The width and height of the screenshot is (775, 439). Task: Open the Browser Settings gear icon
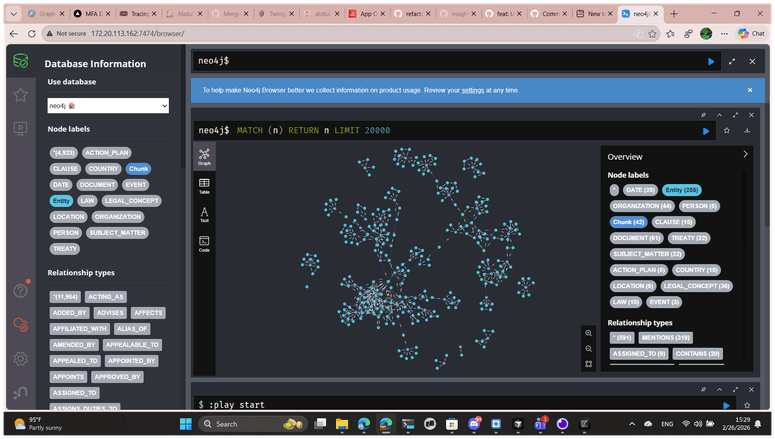click(x=20, y=358)
